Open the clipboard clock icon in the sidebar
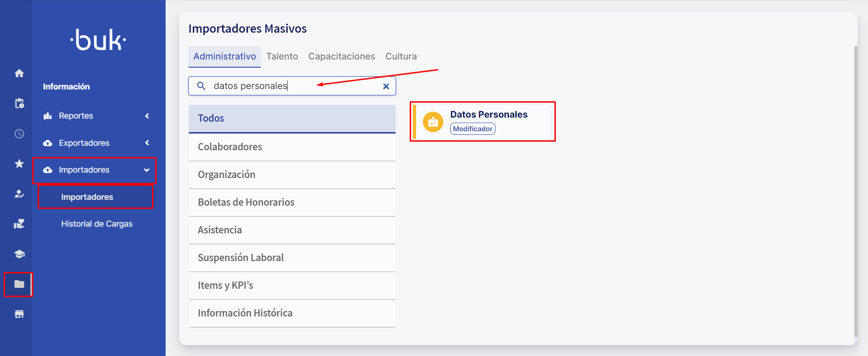868x356 pixels. 19,104
